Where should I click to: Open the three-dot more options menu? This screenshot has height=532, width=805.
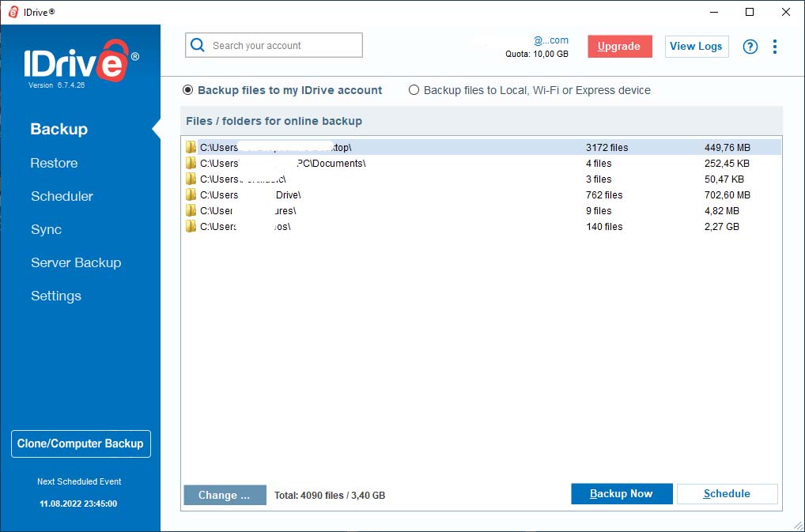tap(775, 47)
